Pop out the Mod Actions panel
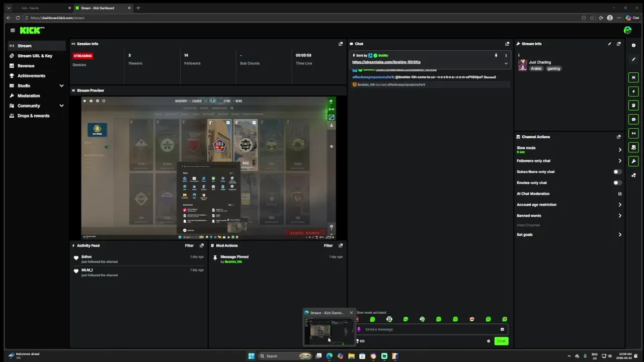Image resolution: width=644 pixels, height=362 pixels. 341,245
